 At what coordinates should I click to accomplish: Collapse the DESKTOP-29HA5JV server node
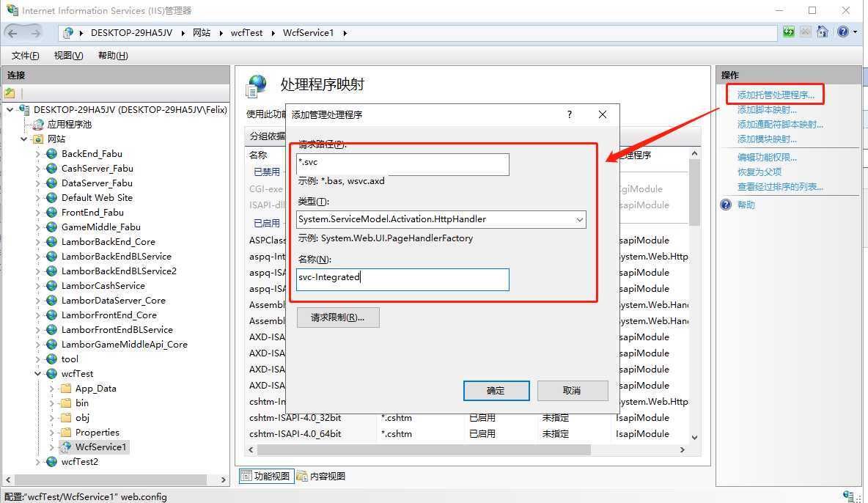pos(10,110)
